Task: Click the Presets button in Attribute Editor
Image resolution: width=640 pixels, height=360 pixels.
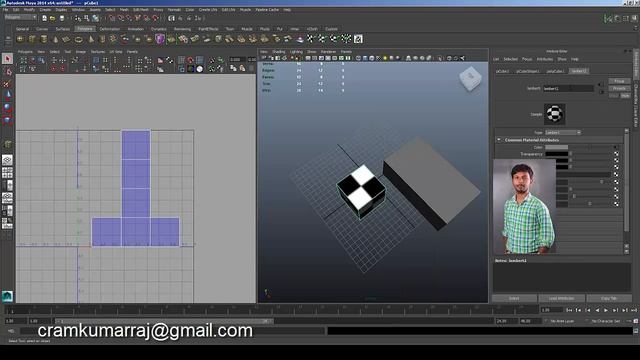Action: [619, 88]
